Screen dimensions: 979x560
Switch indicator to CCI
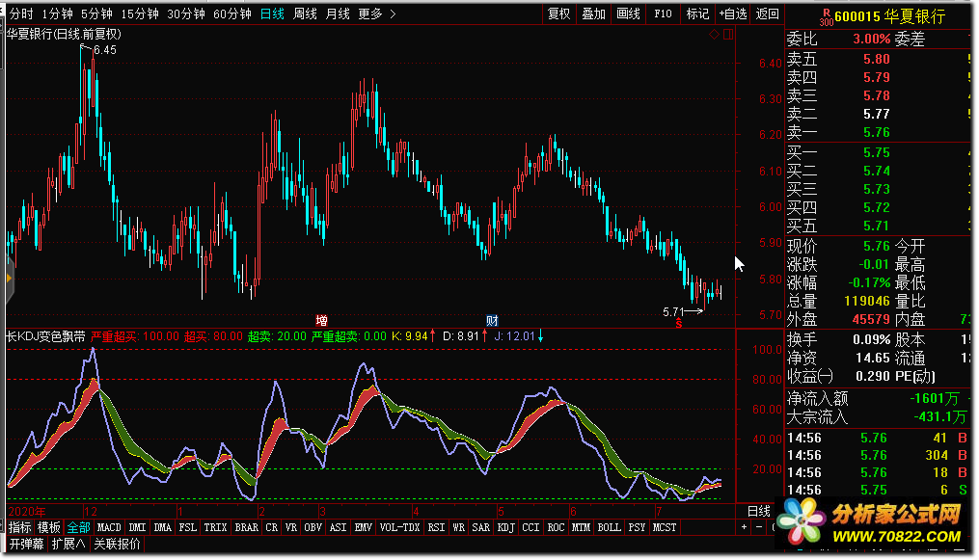(530, 527)
